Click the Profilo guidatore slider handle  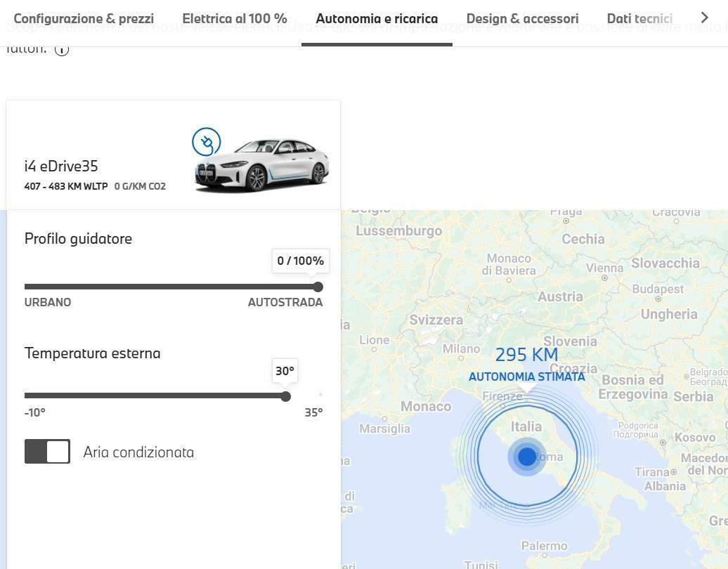tap(318, 287)
